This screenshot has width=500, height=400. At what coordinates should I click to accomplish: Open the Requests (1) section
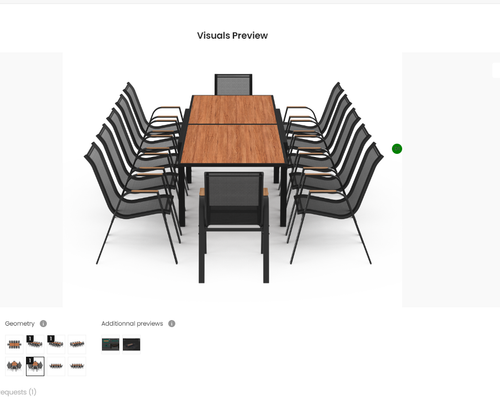pyautogui.click(x=18, y=392)
